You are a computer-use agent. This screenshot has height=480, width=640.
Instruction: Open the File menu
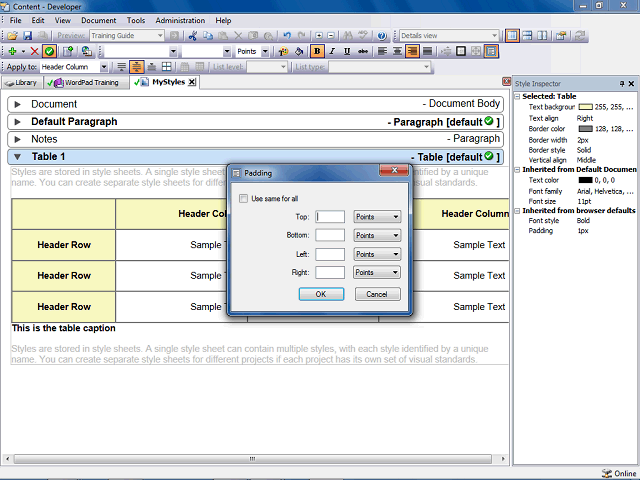pyautogui.click(x=16, y=20)
